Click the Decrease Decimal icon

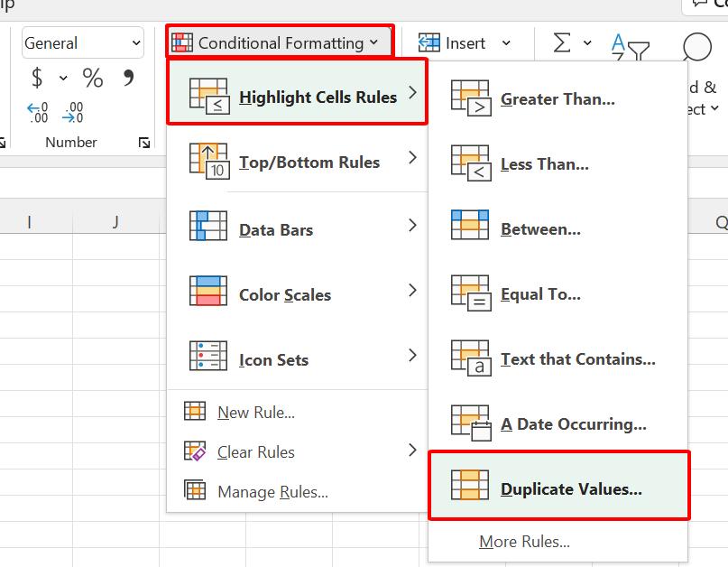point(73,112)
